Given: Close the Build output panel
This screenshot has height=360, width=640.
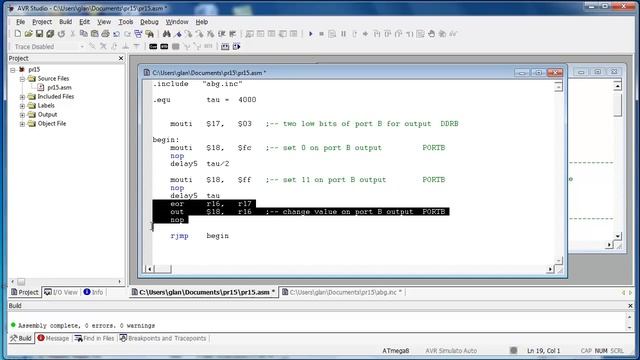Looking at the screenshot, I should tap(630, 306).
